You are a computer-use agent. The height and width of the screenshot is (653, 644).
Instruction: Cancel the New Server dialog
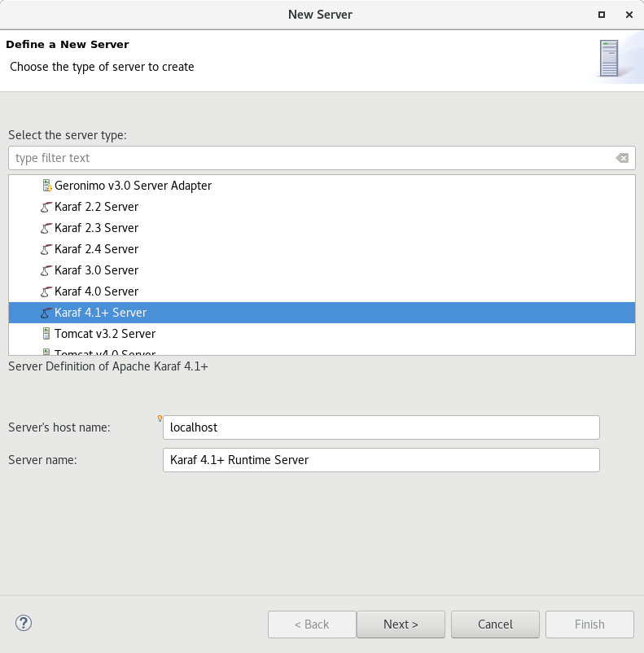click(x=495, y=625)
